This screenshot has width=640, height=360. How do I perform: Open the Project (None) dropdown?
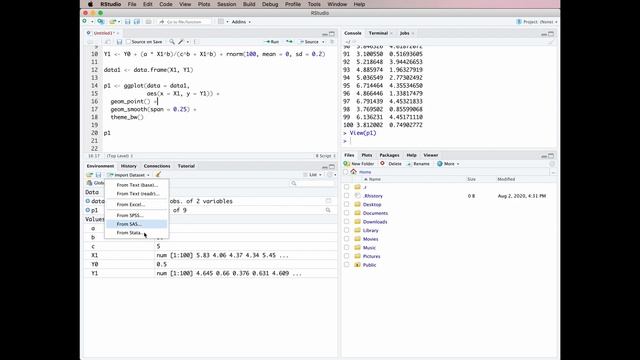[537, 22]
